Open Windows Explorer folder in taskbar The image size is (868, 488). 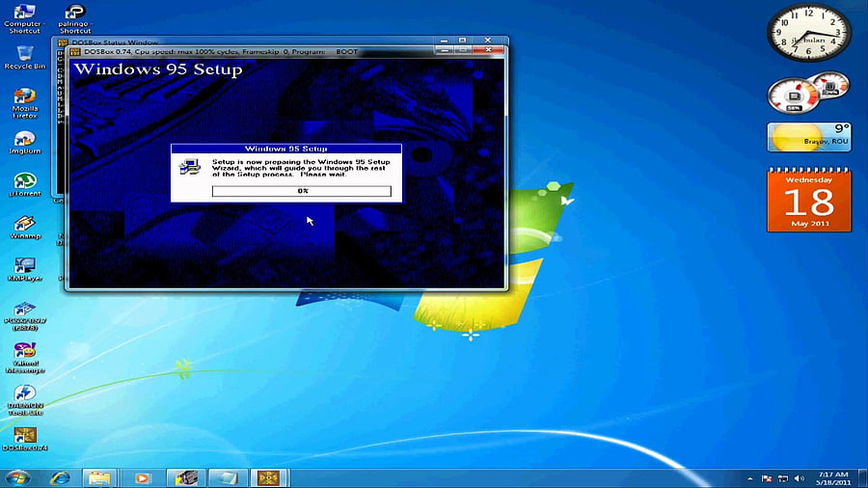(99, 477)
